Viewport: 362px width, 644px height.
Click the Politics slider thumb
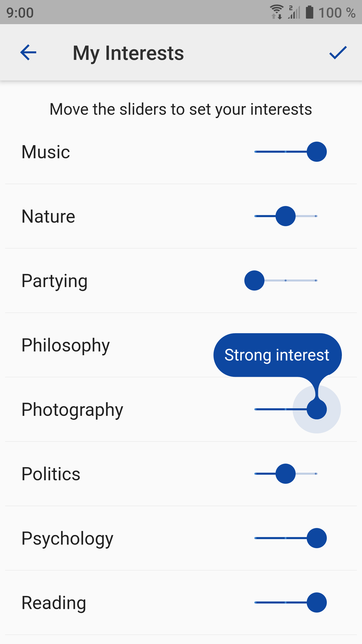(x=286, y=474)
